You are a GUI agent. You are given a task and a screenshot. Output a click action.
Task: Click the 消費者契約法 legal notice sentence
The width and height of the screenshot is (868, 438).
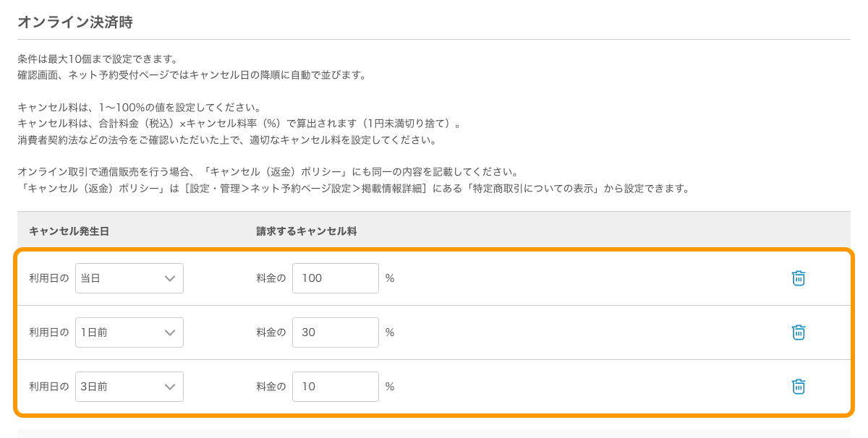[237, 140]
